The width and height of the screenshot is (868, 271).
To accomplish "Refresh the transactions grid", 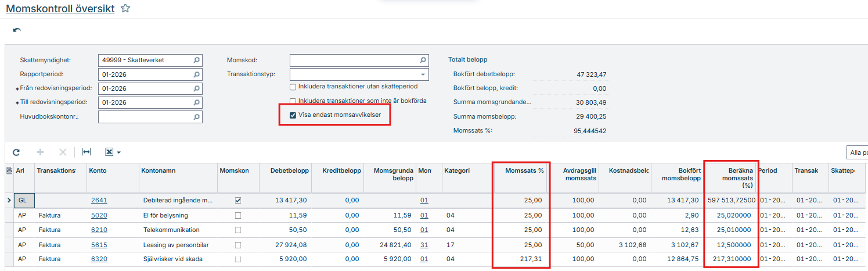I will coord(16,152).
